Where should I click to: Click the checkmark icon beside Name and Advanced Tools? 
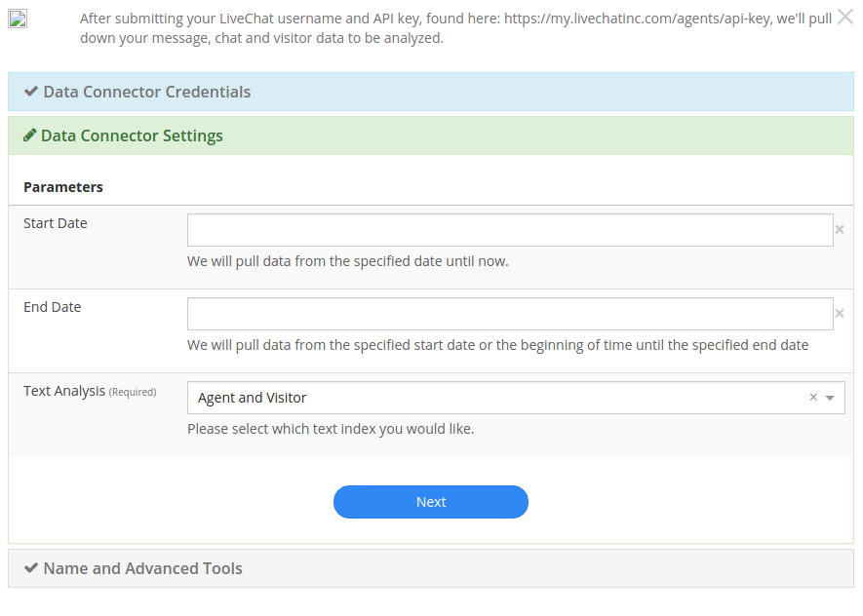click(x=31, y=568)
